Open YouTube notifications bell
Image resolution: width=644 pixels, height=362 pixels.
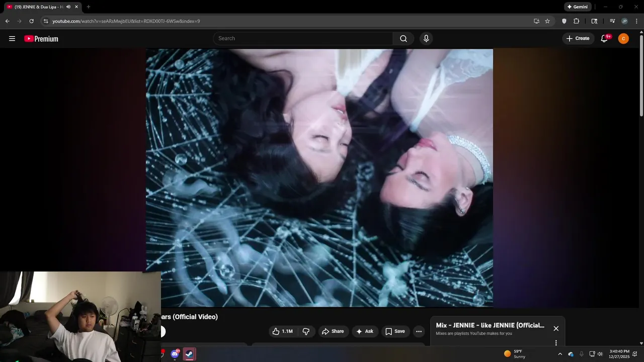(x=605, y=39)
